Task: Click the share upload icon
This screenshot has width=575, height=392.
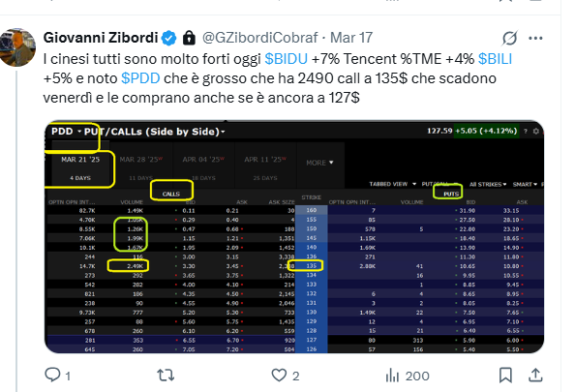Action: click(x=535, y=376)
